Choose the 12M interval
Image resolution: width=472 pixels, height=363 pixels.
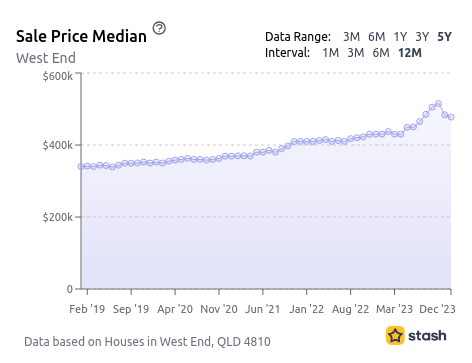click(410, 53)
